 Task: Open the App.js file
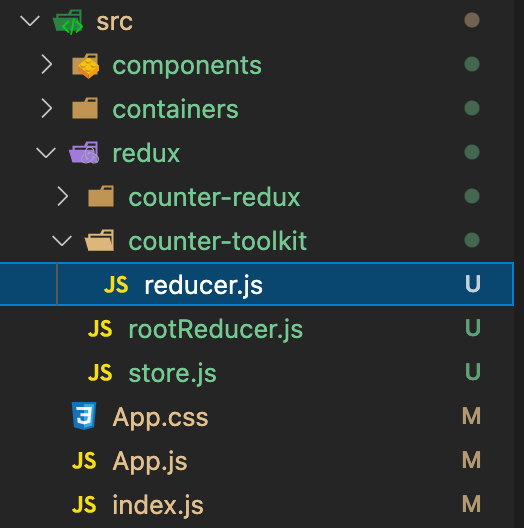tap(150, 461)
